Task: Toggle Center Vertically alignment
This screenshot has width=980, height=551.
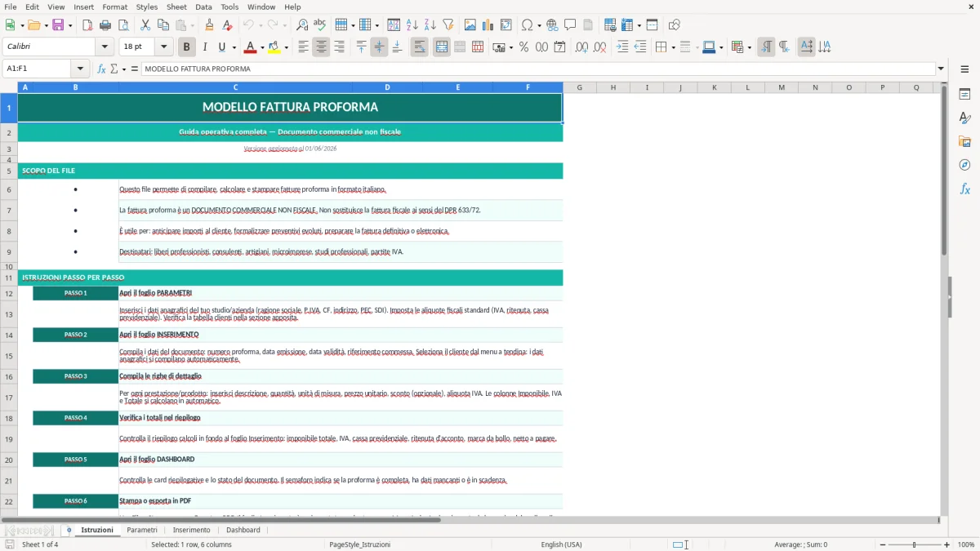Action: click(x=379, y=47)
